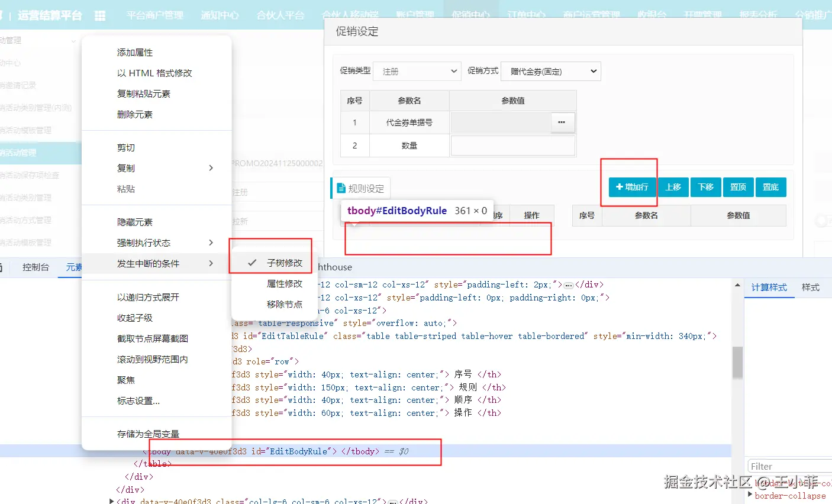Open the 促销方式 dropdown
Screen dimensions: 832x504
click(550, 71)
